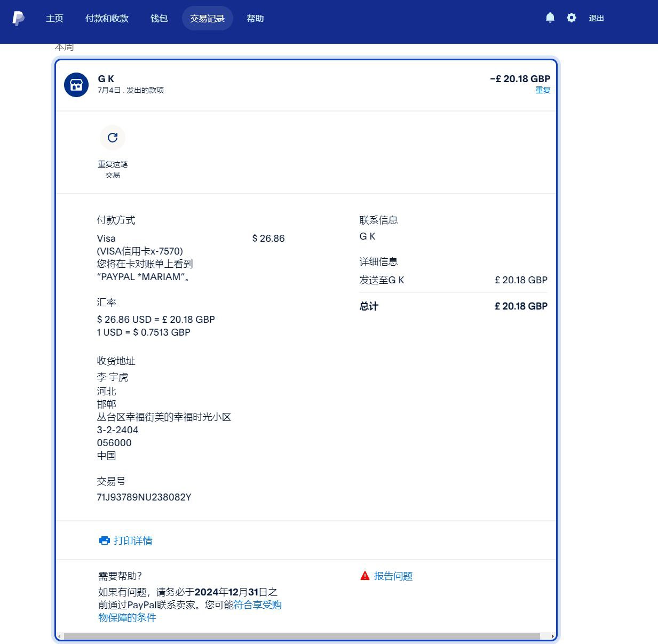The image size is (658, 644).
Task: Open the 付款和收款 menu item
Action: click(x=107, y=18)
